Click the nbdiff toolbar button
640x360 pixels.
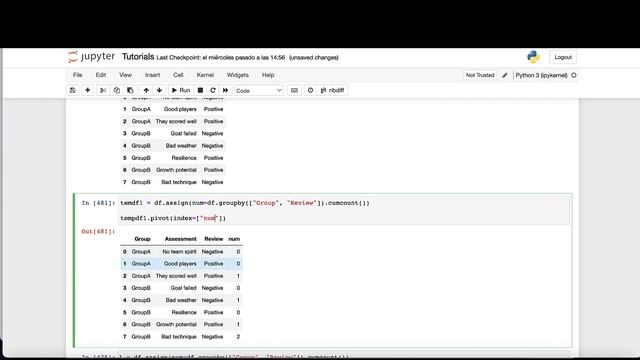tap(333, 90)
